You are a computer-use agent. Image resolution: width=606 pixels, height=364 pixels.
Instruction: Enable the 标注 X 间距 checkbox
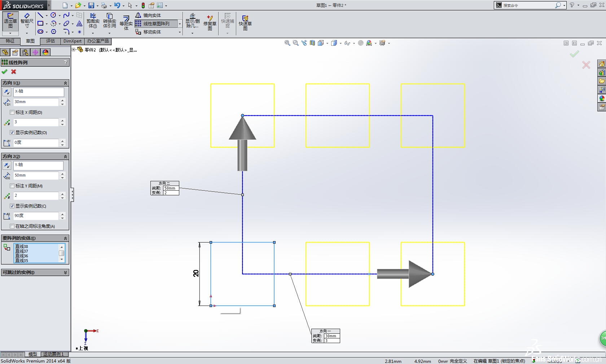(x=12, y=112)
